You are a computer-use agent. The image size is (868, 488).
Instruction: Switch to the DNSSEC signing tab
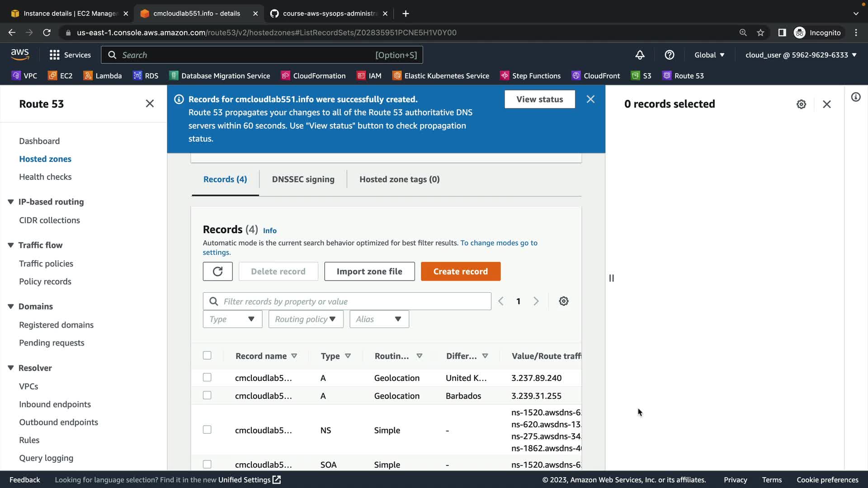tap(303, 179)
